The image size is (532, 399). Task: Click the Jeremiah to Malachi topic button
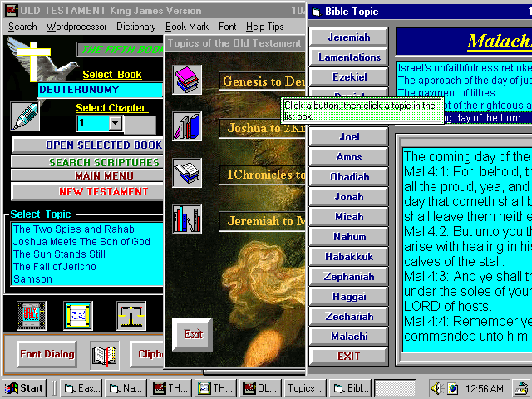point(262,221)
